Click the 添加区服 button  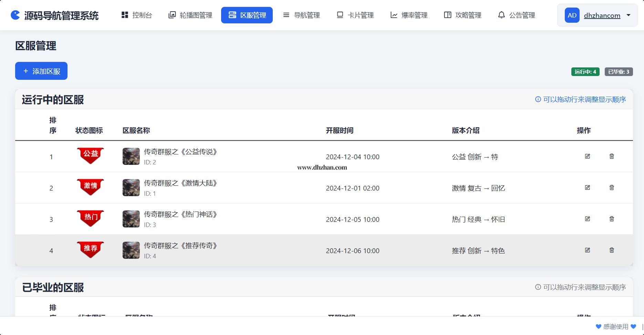pyautogui.click(x=41, y=71)
